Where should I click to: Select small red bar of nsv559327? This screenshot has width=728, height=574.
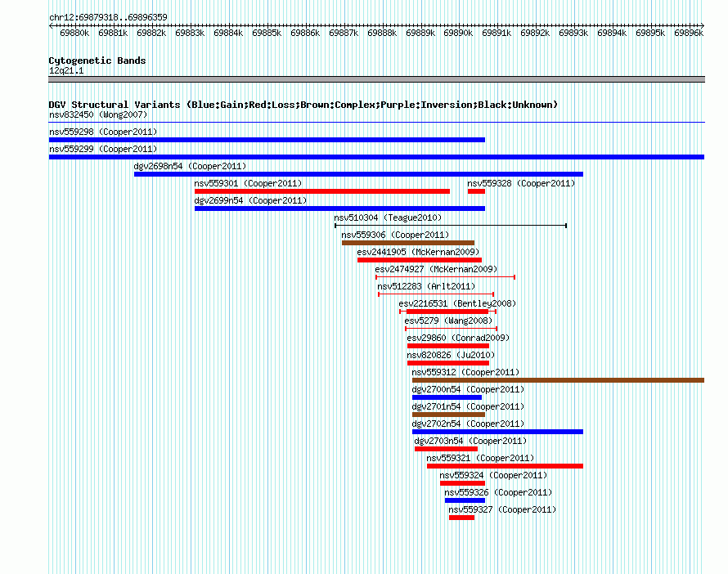click(461, 518)
